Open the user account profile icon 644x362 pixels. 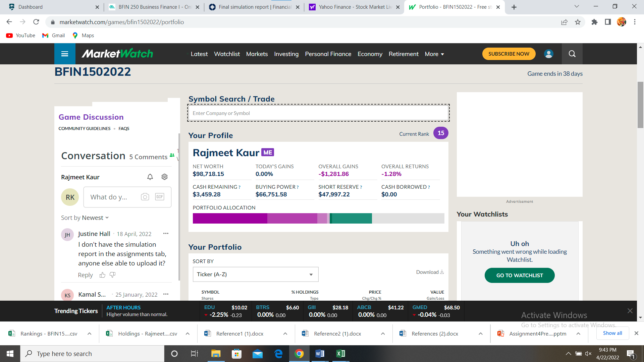pos(549,54)
